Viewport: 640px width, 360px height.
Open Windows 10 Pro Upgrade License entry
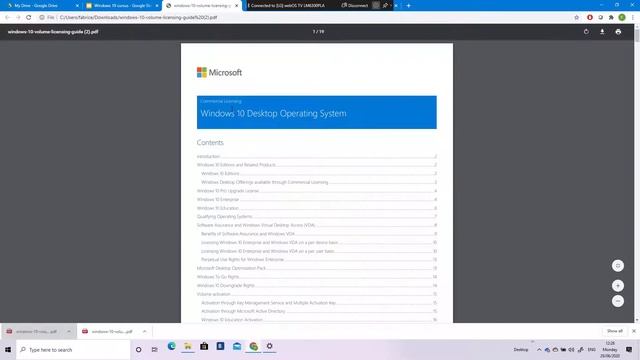pyautogui.click(x=316, y=191)
